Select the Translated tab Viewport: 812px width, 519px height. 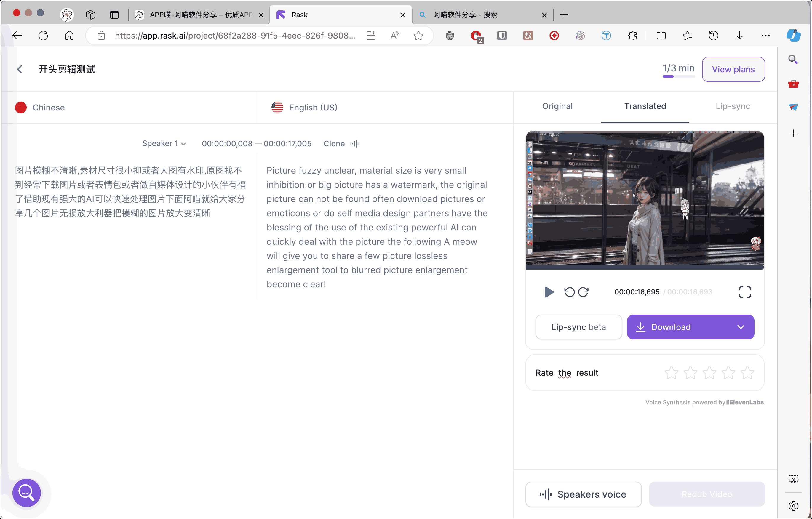click(645, 106)
